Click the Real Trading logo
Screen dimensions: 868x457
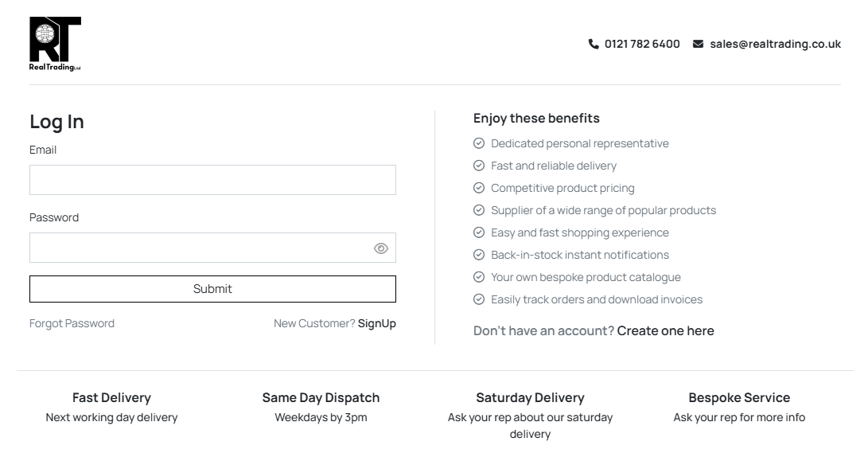coord(55,44)
